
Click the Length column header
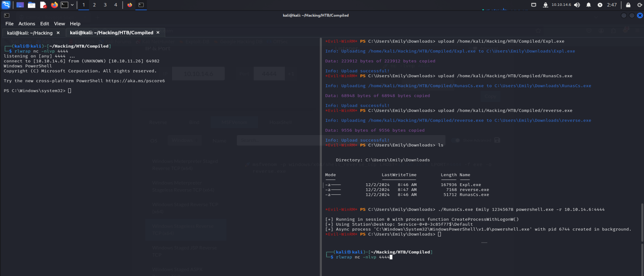pyautogui.click(x=449, y=175)
